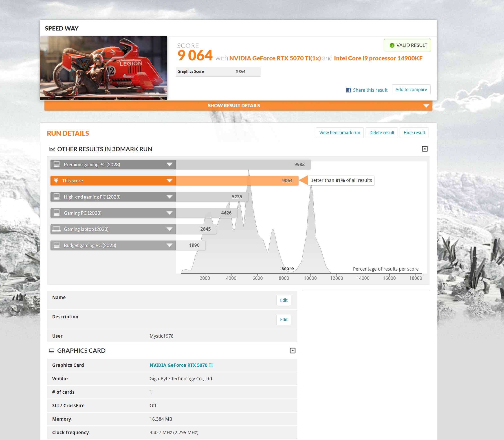Screen dimensions: 504x440
Task: Click the PC icon on Premium gaming PC row
Action: [x=57, y=164]
